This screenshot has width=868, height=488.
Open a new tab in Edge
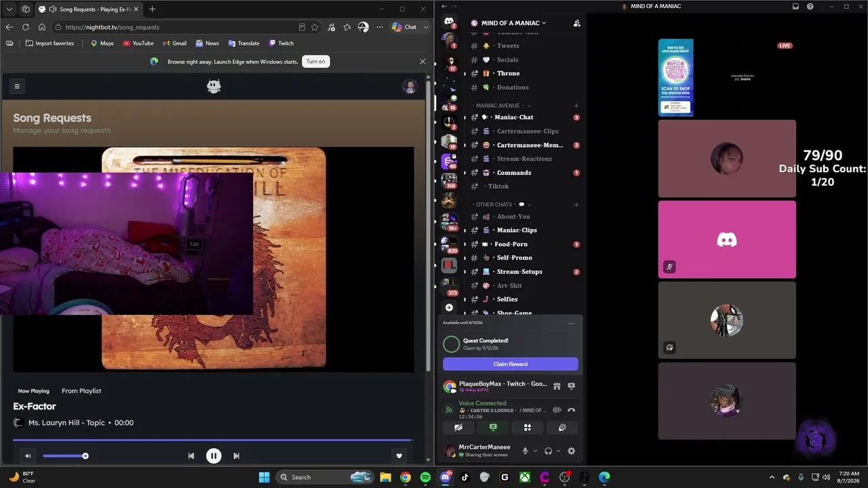[152, 9]
